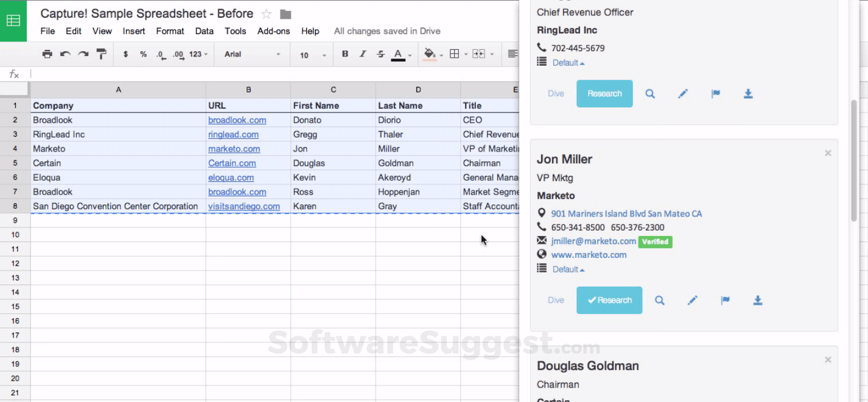868x402 pixels.
Task: Click the print icon in toolbar
Action: [x=47, y=54]
